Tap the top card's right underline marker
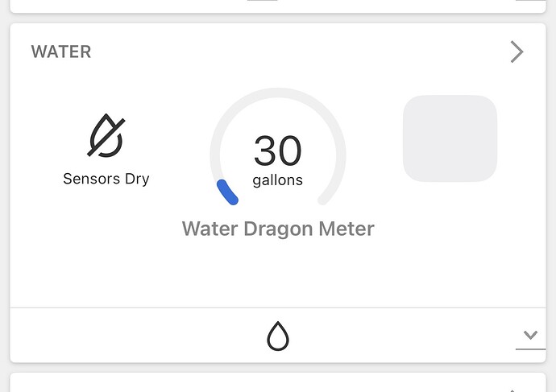556x392 pixels. 530,0
